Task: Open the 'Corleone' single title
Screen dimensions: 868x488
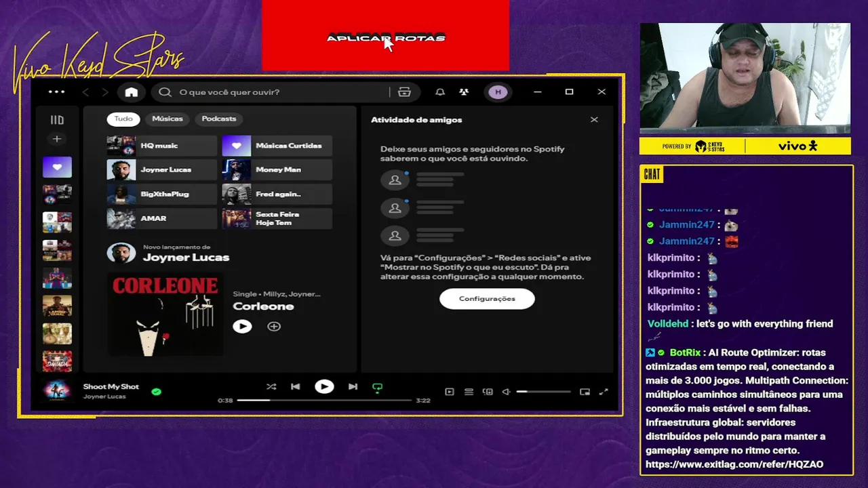Action: [x=263, y=306]
